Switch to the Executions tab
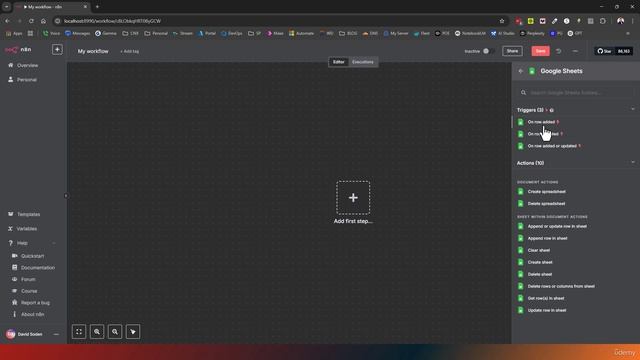This screenshot has height=360, width=640. click(362, 62)
